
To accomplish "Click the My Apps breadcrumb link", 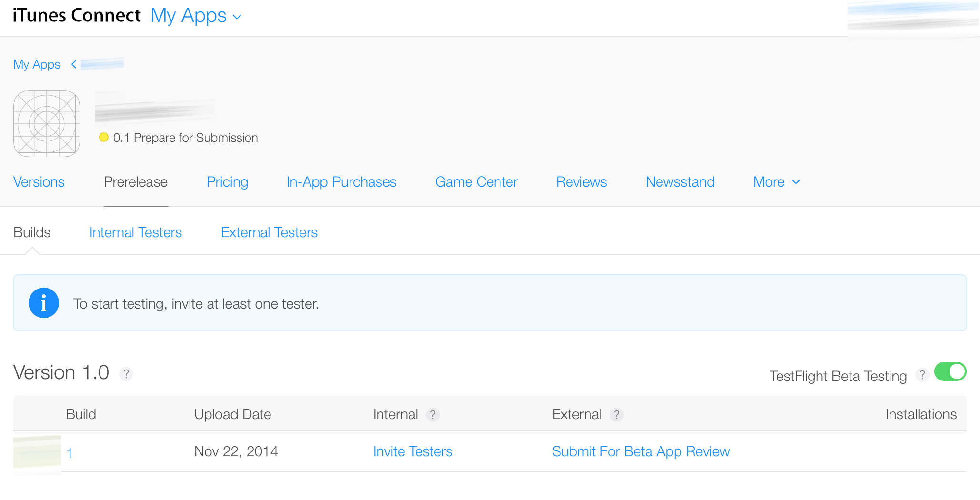I will pos(37,64).
